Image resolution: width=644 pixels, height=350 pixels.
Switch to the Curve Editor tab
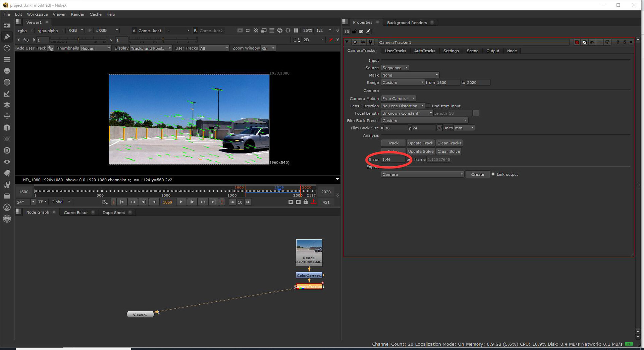[x=76, y=213]
